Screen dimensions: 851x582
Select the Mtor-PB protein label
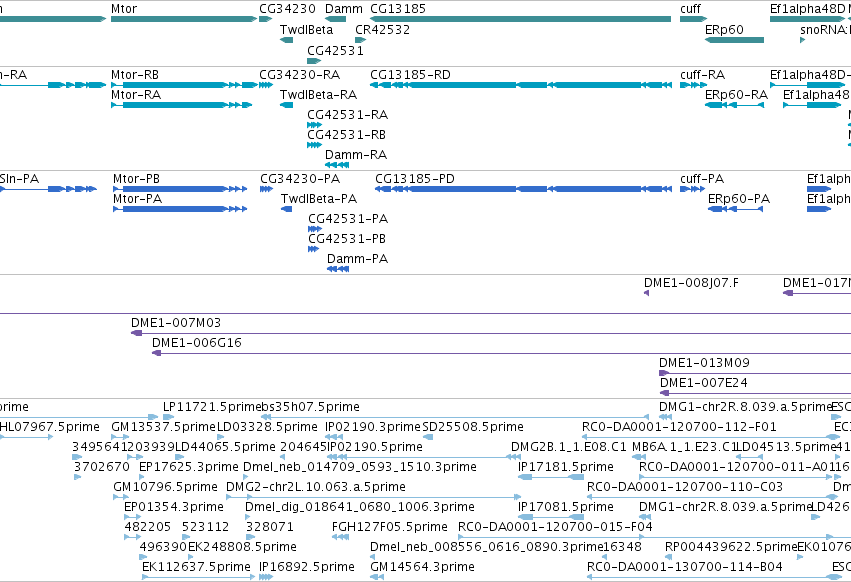[136, 179]
